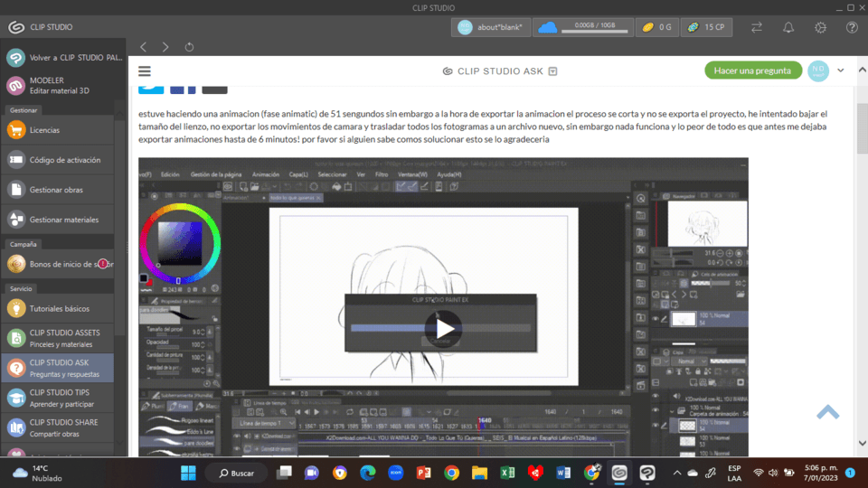This screenshot has height=488, width=868.
Task: Expand the user avatar dropdown arrow
Action: click(840, 70)
